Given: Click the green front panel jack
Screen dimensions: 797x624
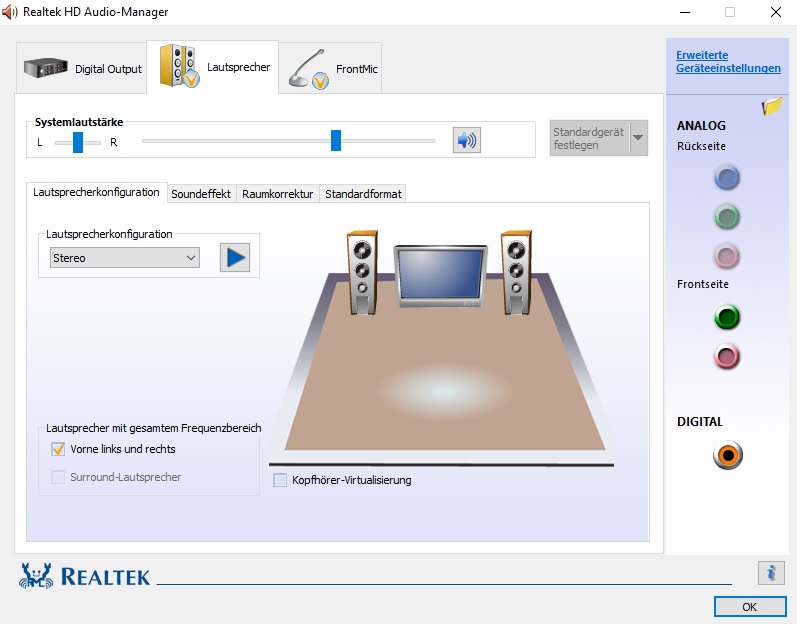Looking at the screenshot, I should 727,317.
